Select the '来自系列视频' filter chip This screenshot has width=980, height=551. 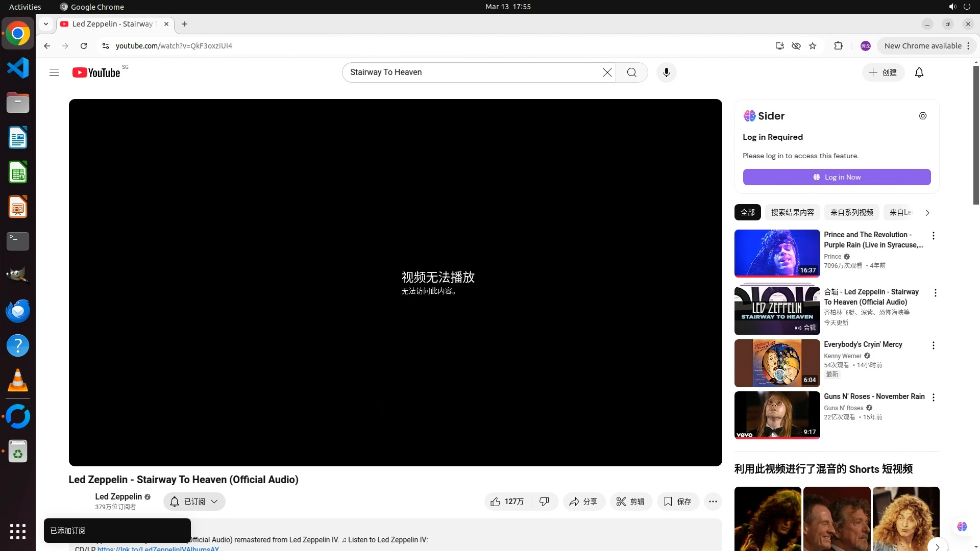click(851, 212)
